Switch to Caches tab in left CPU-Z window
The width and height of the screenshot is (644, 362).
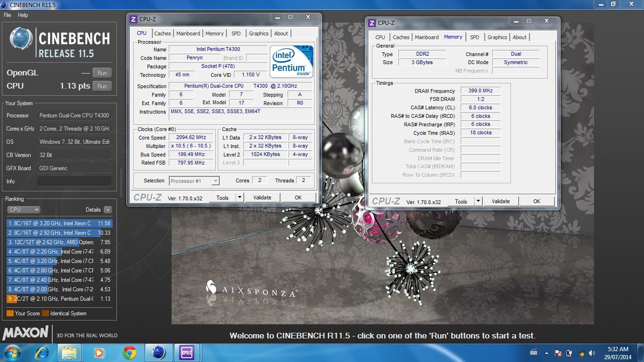(163, 33)
